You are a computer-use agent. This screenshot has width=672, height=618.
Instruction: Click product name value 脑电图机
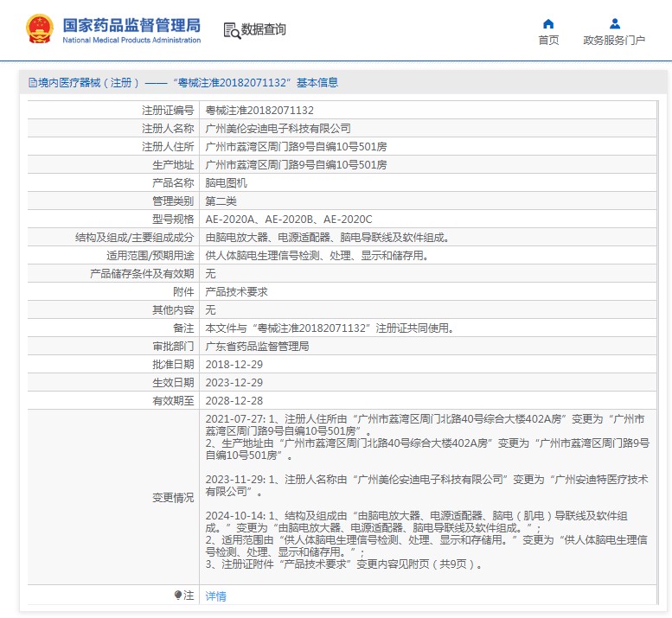(226, 183)
